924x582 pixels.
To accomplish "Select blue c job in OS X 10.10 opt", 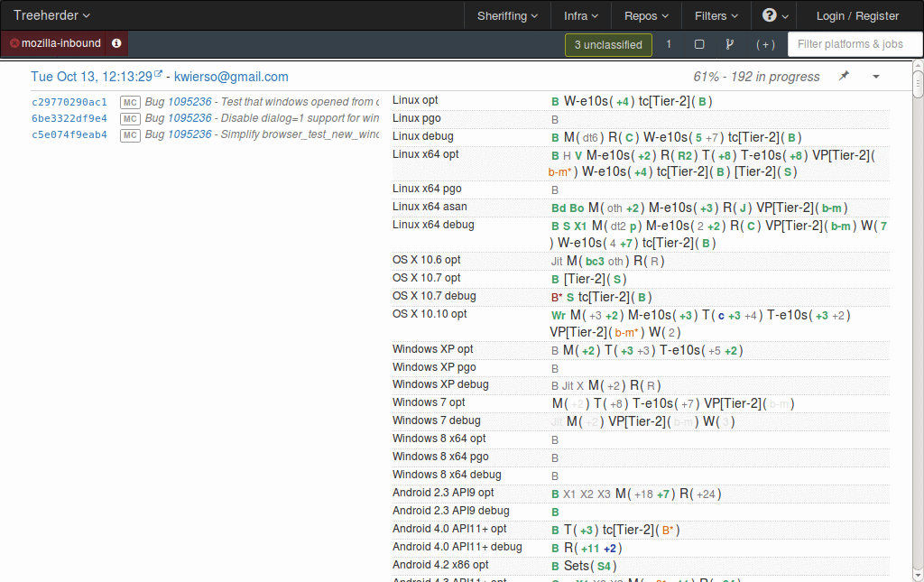I will point(721,317).
